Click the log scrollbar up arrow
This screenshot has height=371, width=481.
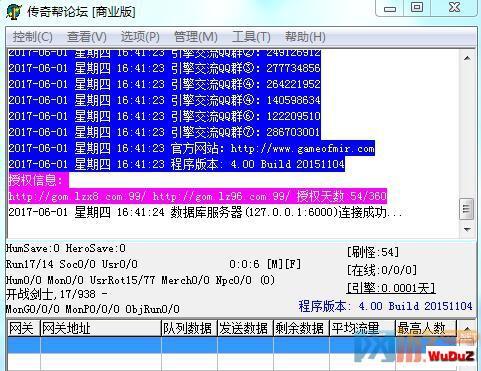point(467,58)
